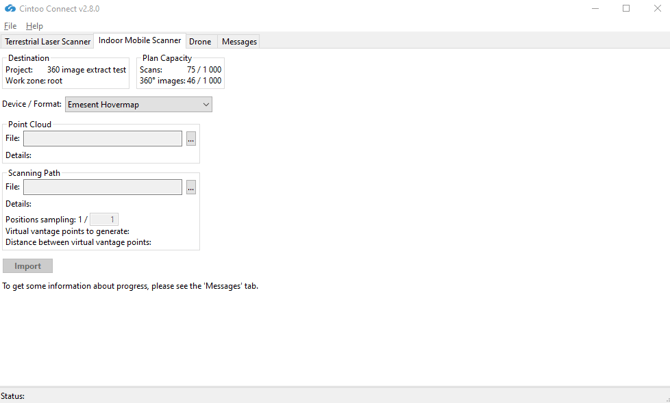Browse for a Point Cloud file
The height and width of the screenshot is (403, 670).
tap(191, 139)
